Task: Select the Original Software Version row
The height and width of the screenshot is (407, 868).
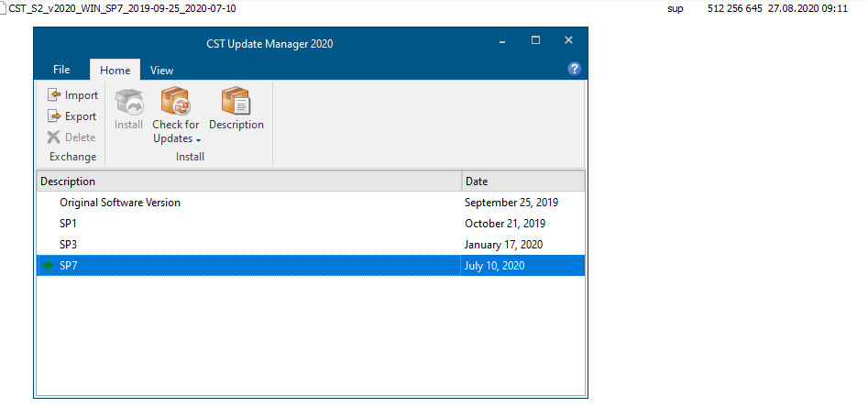Action: [x=120, y=203]
